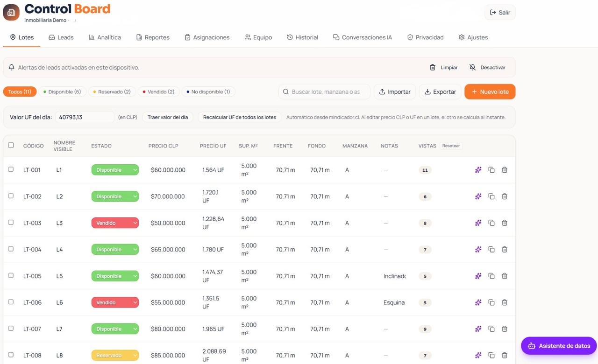
Task: Delete lot LT-002 with trash icon
Action: point(505,196)
